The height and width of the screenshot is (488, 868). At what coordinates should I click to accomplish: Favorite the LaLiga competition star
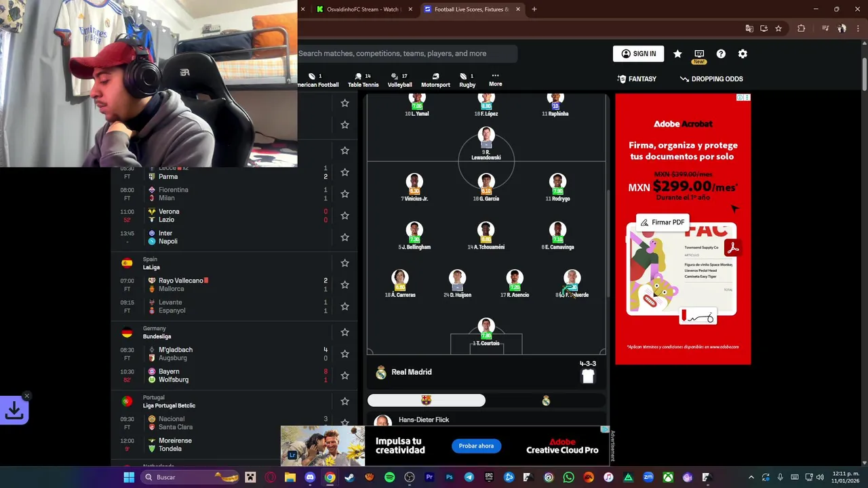tap(344, 263)
